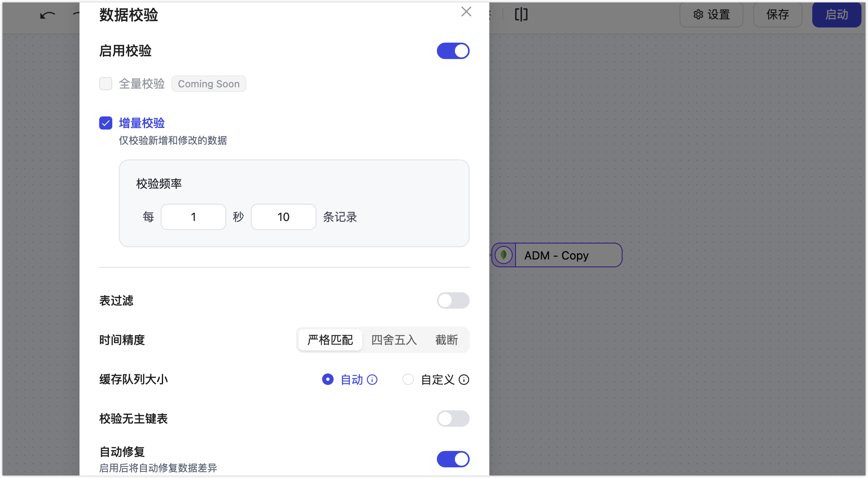
Task: Click the gear icon on the 设置 button
Action: tap(698, 14)
